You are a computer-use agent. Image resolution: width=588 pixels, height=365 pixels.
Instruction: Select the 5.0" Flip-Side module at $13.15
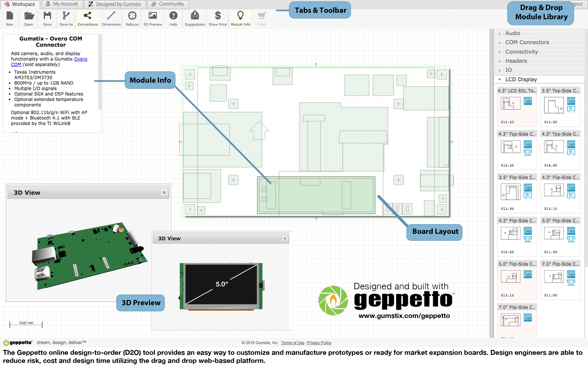pyautogui.click(x=517, y=280)
